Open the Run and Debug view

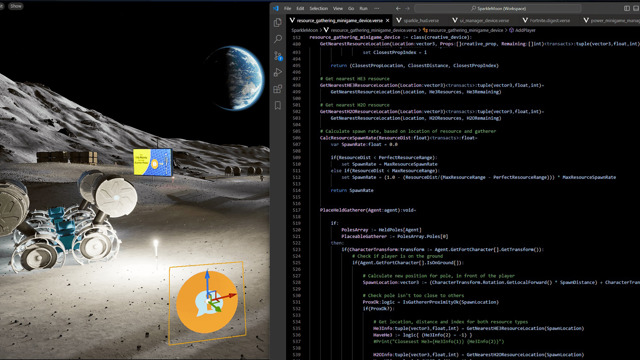278,72
